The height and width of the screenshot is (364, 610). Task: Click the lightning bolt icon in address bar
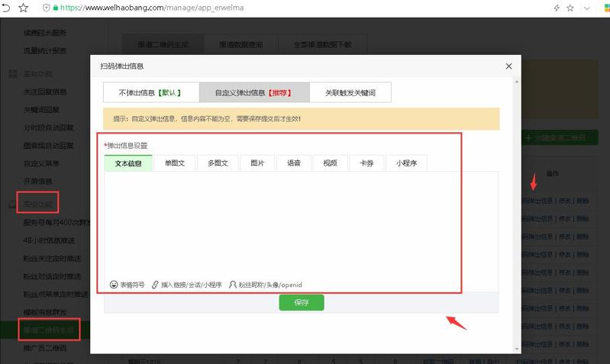pos(557,8)
